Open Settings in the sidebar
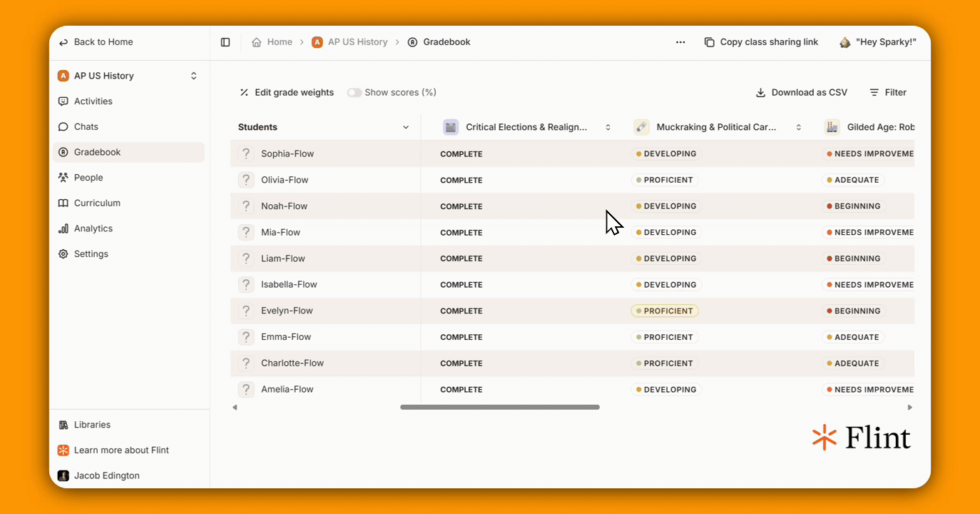Image resolution: width=980 pixels, height=514 pixels. [x=128, y=254]
